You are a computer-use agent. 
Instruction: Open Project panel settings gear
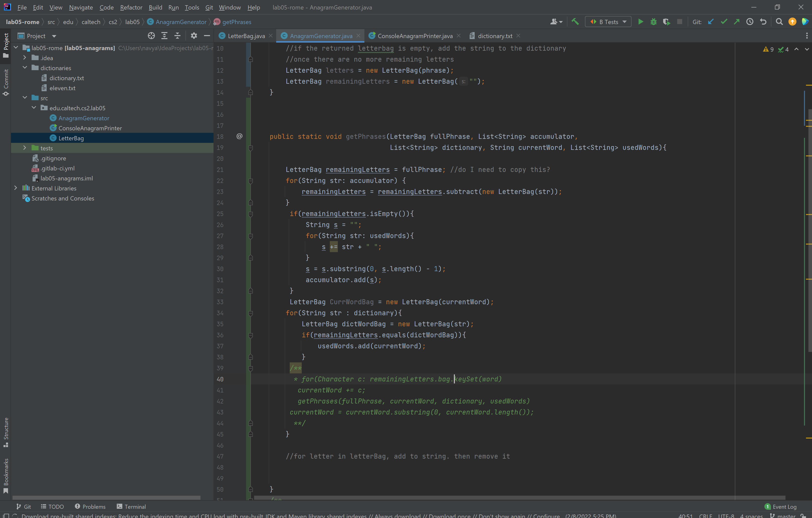click(193, 36)
